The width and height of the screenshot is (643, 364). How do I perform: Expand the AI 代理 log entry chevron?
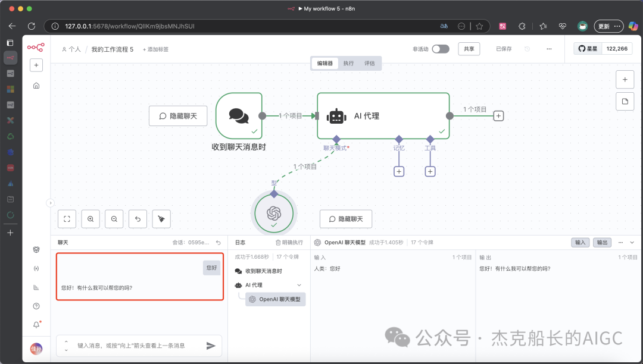299,285
